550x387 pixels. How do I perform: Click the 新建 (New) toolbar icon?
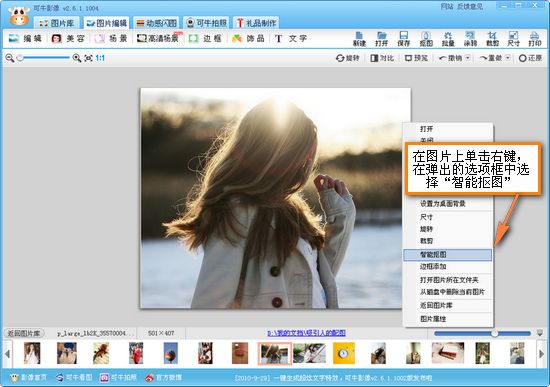(x=359, y=39)
